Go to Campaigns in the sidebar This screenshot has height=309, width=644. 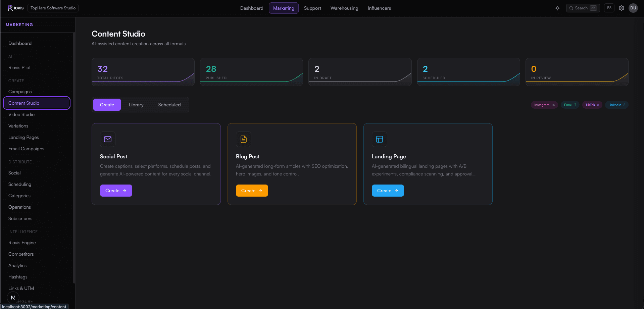[x=37, y=92]
